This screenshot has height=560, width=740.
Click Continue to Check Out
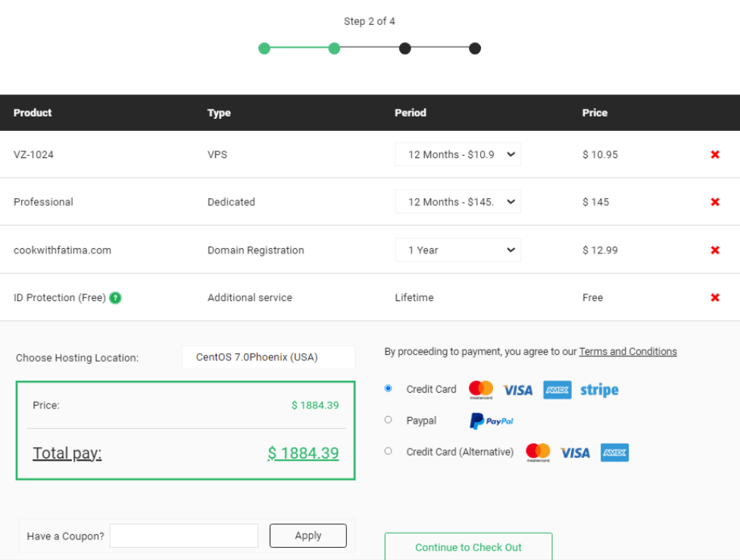pos(468,547)
